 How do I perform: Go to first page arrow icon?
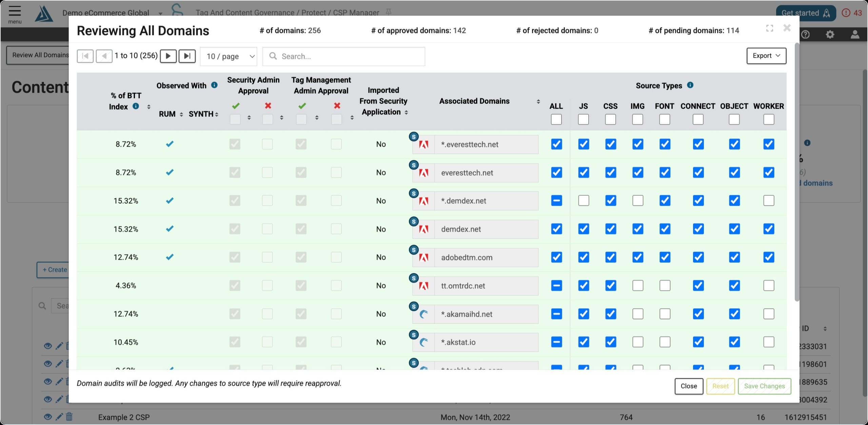coord(85,56)
